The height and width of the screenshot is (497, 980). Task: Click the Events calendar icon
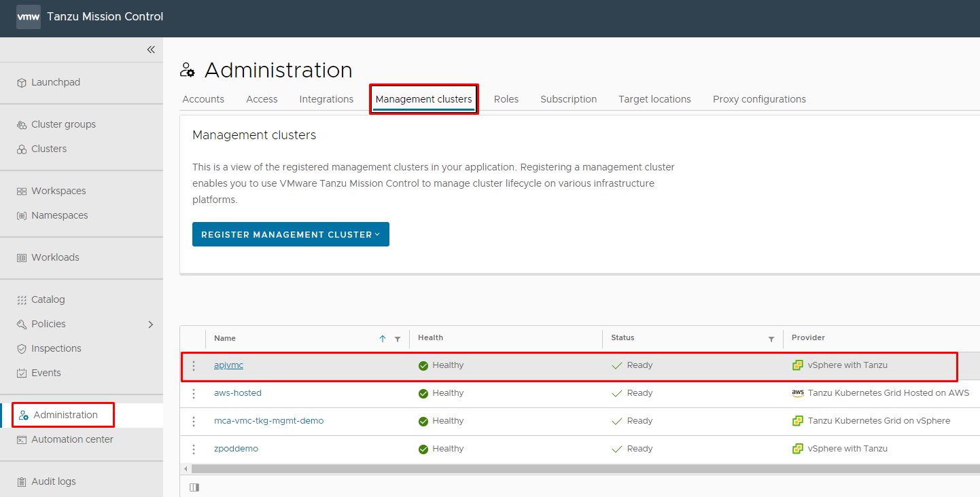[22, 373]
